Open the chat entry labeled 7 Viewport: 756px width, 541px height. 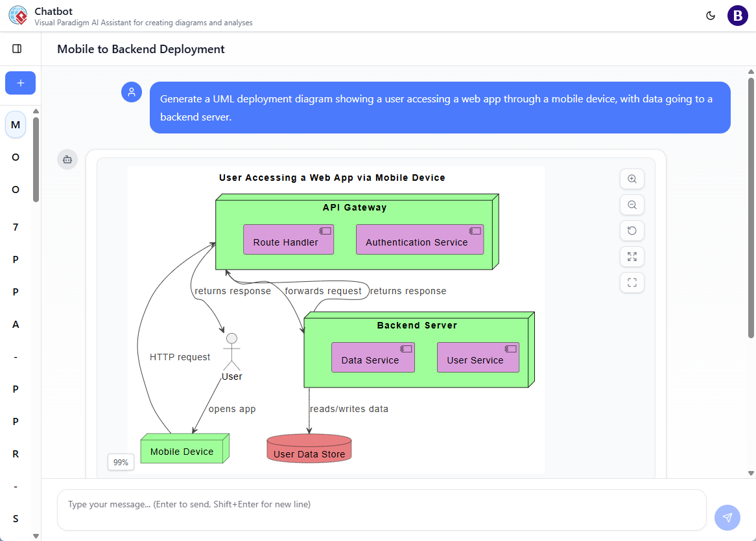[15, 227]
